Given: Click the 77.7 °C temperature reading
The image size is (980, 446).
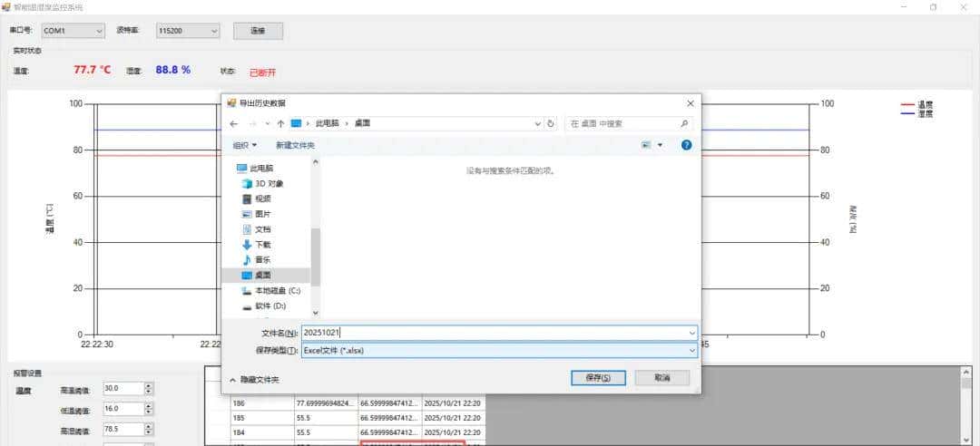Looking at the screenshot, I should click(x=93, y=70).
